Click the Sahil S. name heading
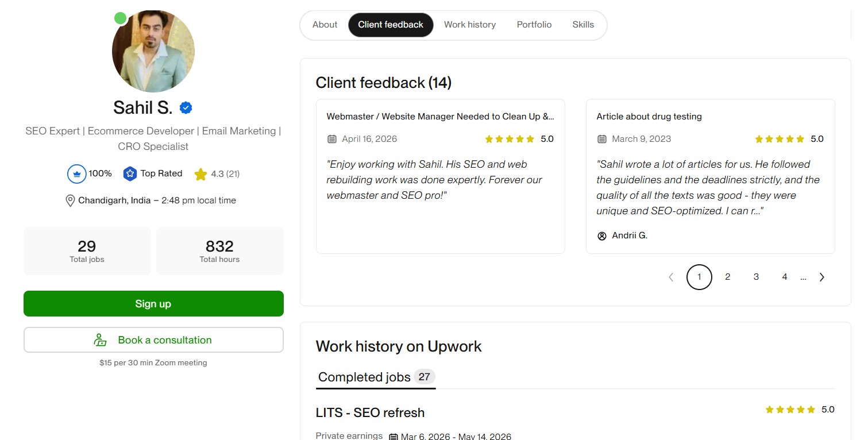868x440 pixels. click(143, 107)
